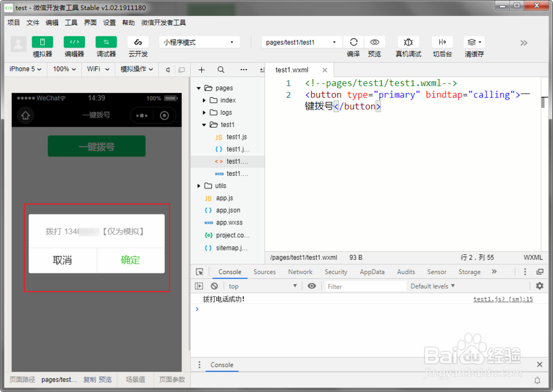This screenshot has height=392, width=553.
Task: Add a new file with plus icon
Action: pyautogui.click(x=201, y=70)
